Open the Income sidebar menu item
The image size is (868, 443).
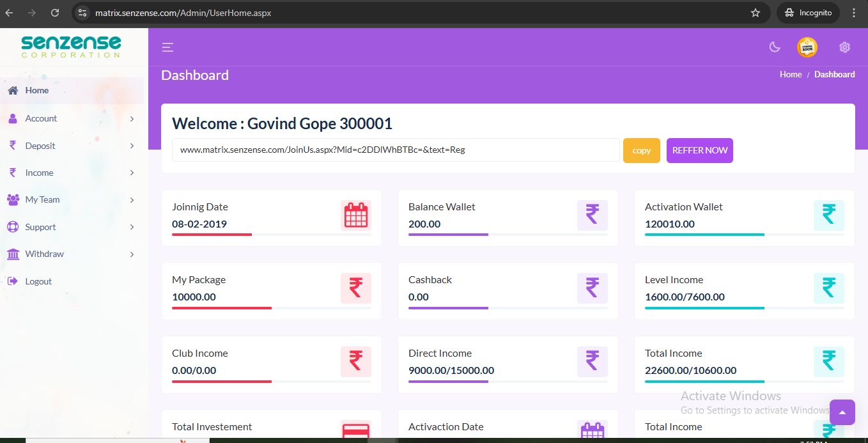[x=72, y=173]
